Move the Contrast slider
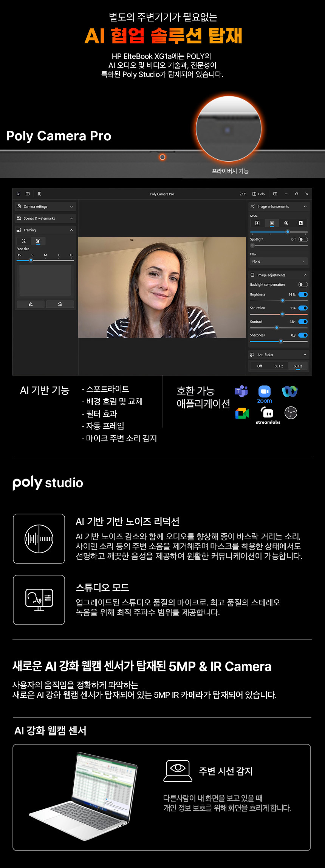 tap(277, 328)
